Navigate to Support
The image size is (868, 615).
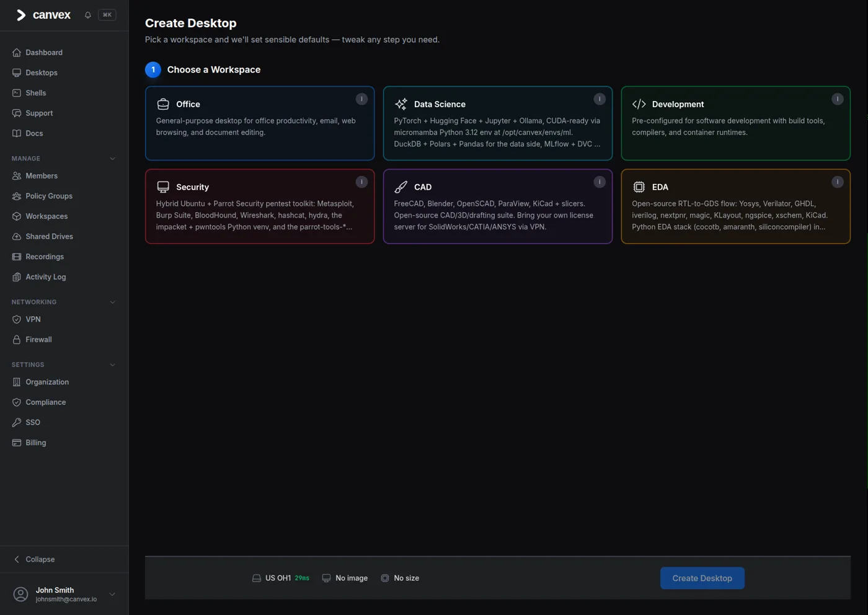point(64,113)
